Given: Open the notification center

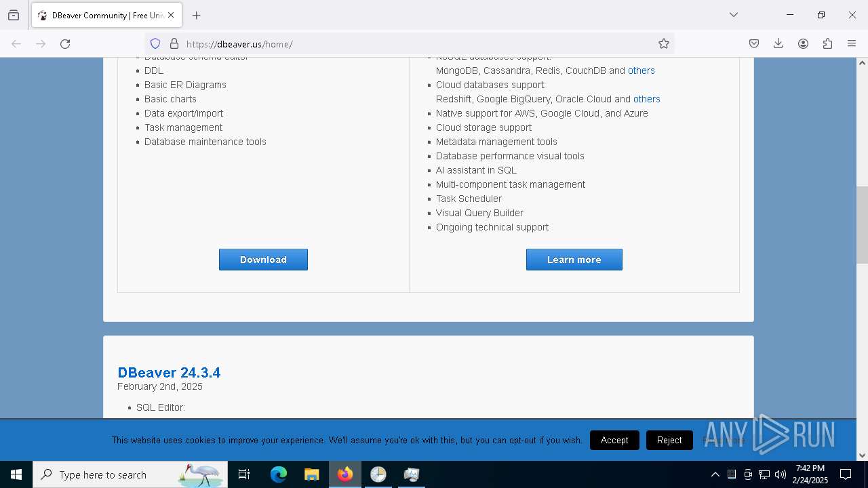Looking at the screenshot, I should (846, 474).
